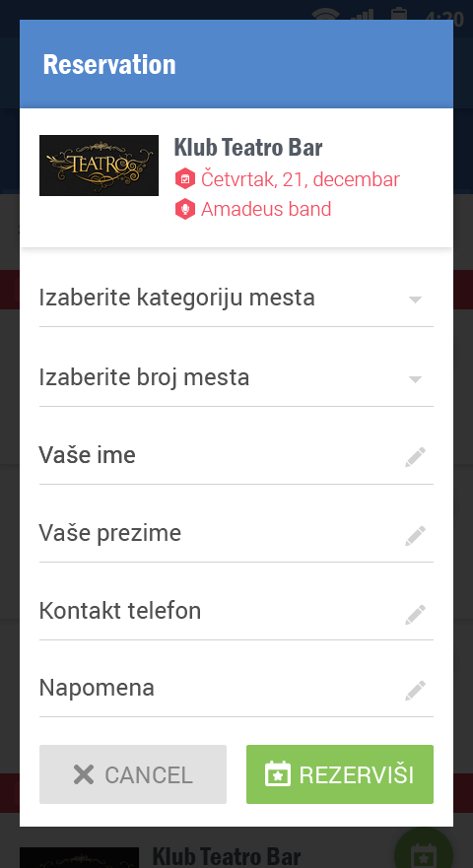Click the Teatro logo thumbnail
Image resolution: width=473 pixels, height=868 pixels.
click(x=99, y=166)
